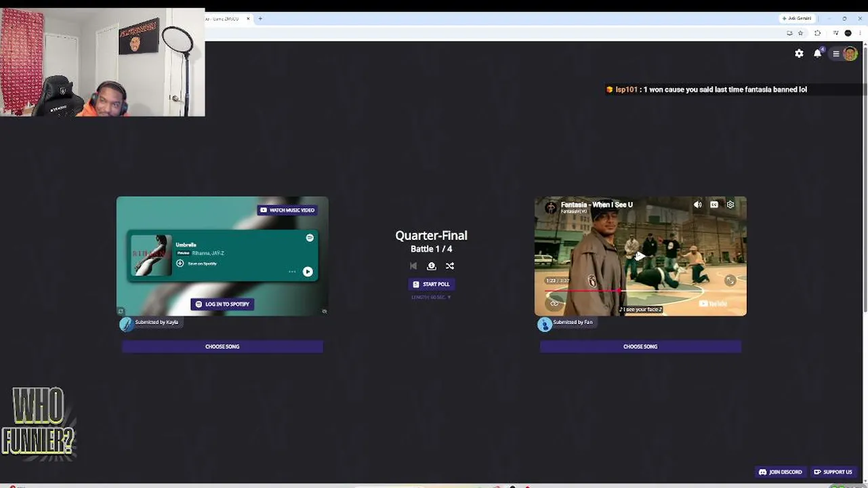
Task: Click the Ask Gemini button
Action: [796, 18]
